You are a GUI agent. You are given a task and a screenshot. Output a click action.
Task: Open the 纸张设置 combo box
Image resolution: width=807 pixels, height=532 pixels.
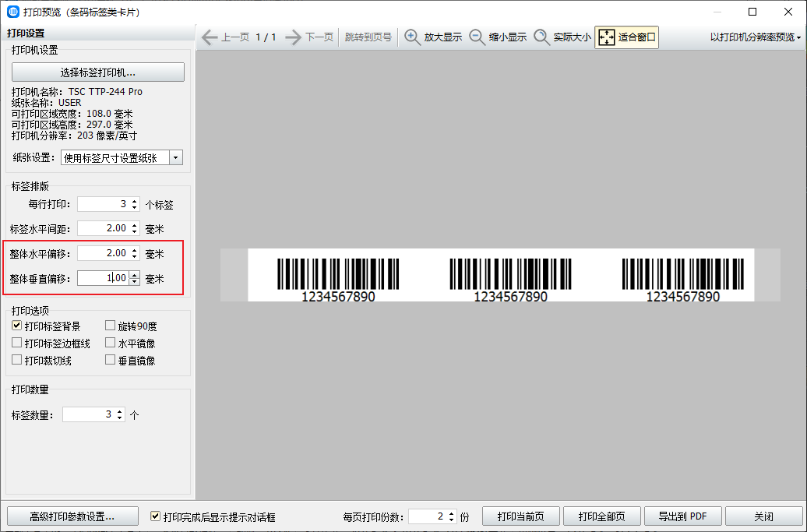122,157
